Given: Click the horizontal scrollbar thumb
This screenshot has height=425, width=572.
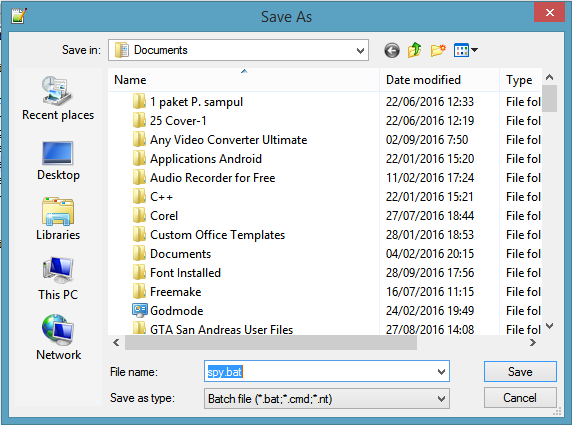Looking at the screenshot, I should [271, 343].
